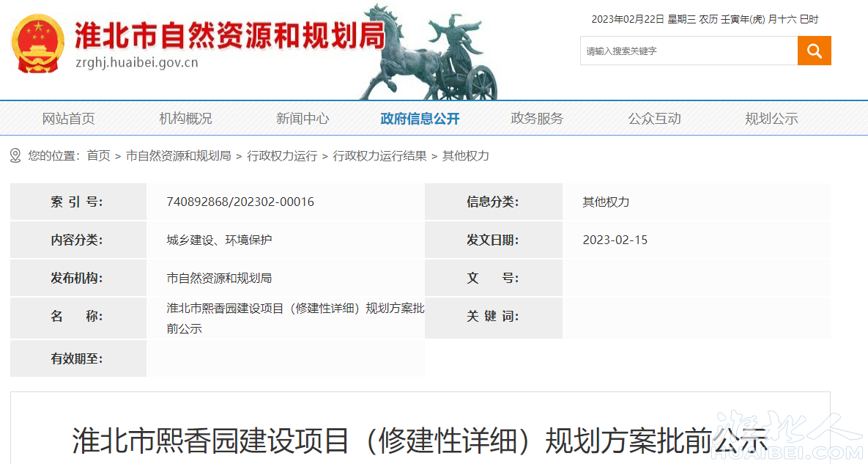868x464 pixels.
Task: Open the 机构概况 navigation tab
Action: (x=185, y=119)
